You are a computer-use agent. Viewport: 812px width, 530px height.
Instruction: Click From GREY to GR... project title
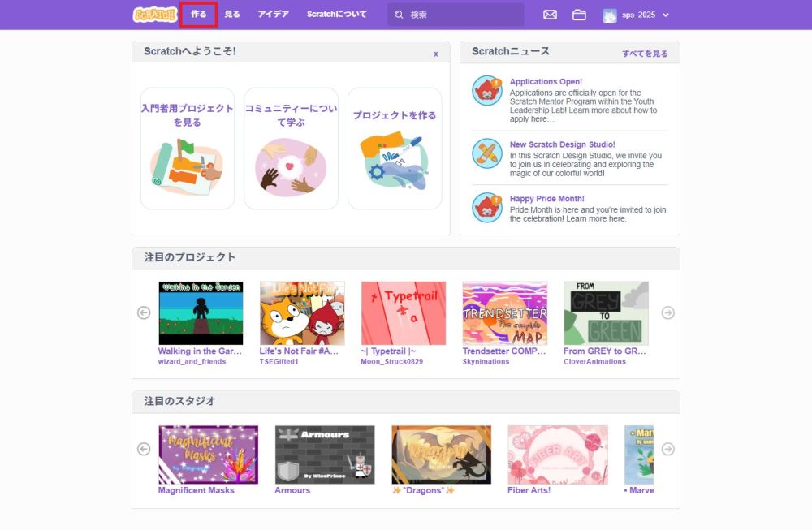click(x=605, y=351)
